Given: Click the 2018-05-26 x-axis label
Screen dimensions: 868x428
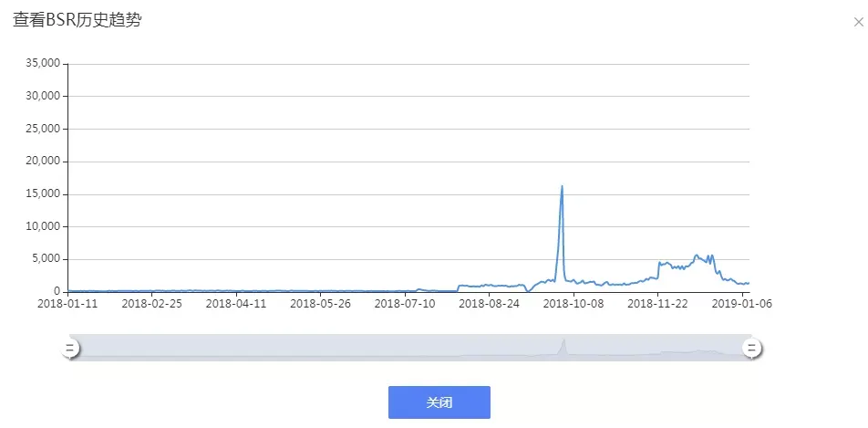Looking at the screenshot, I should tap(321, 306).
